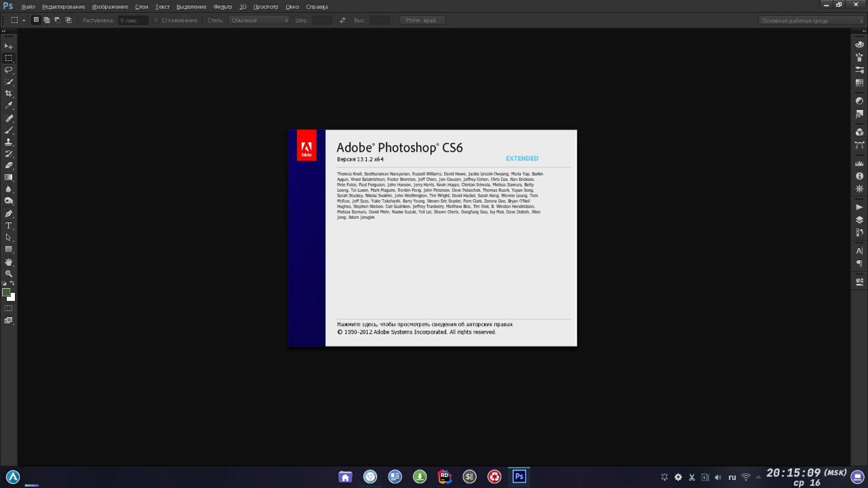Toggle Quick Mask mode
868x488 pixels.
(9, 308)
